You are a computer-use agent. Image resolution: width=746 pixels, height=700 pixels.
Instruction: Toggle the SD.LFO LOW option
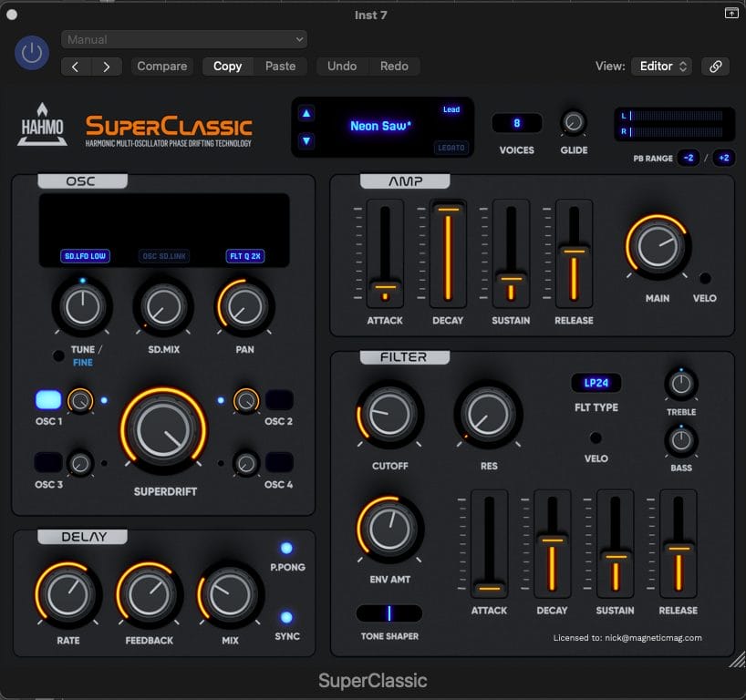click(85, 256)
